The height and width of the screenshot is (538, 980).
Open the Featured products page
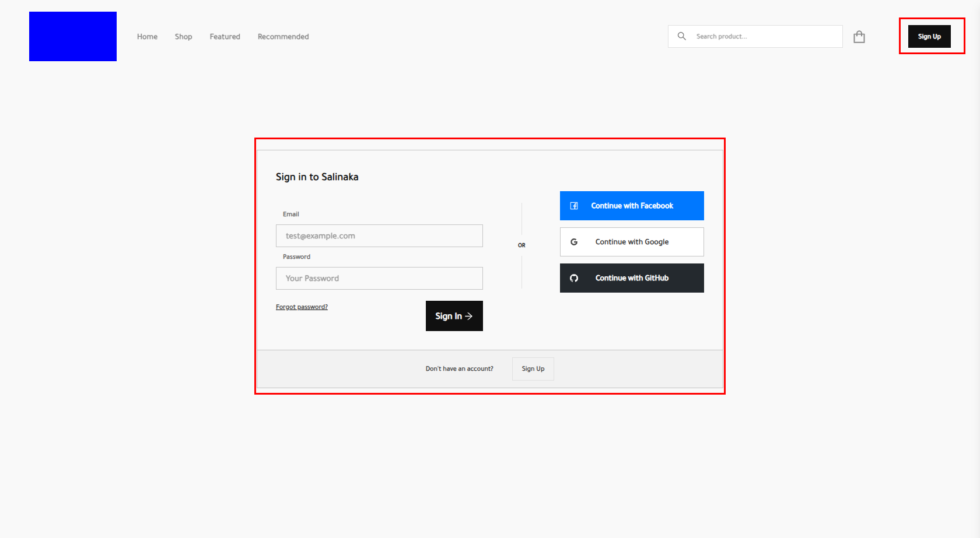[225, 37]
